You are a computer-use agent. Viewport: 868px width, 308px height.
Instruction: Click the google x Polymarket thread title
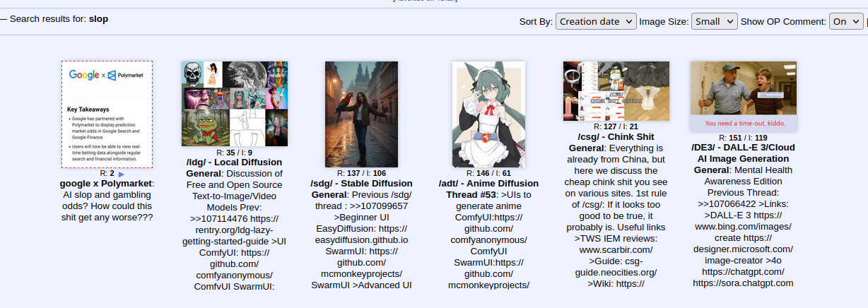pos(107,184)
